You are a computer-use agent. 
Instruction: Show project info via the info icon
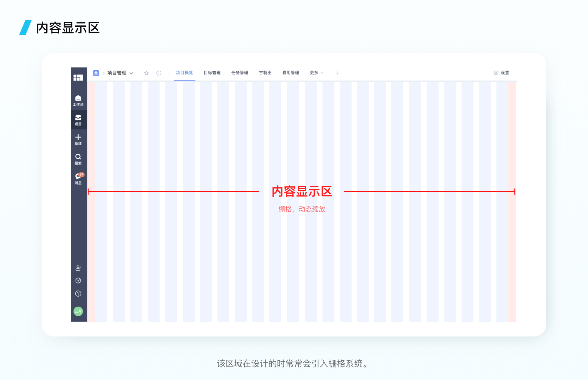coord(159,73)
